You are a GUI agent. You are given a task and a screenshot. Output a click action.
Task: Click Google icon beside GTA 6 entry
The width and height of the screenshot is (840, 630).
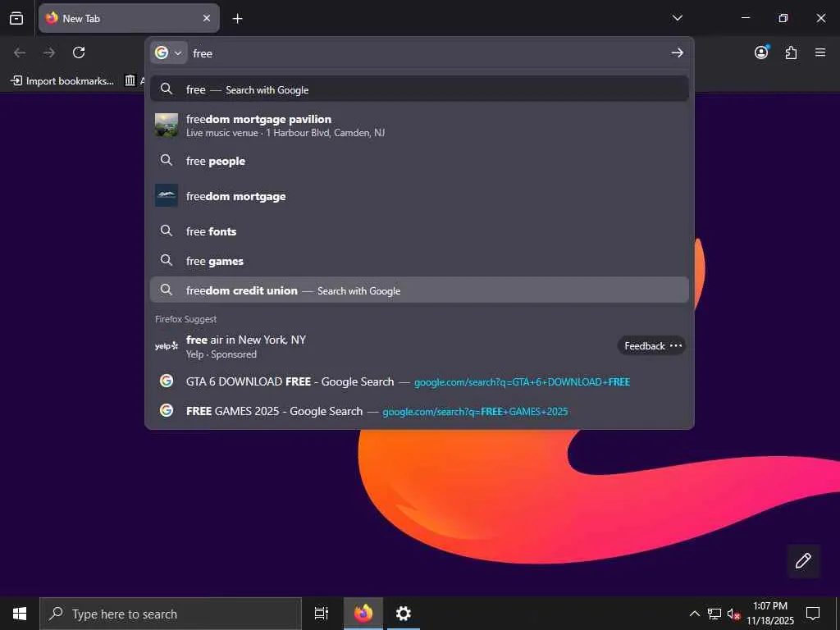167,381
